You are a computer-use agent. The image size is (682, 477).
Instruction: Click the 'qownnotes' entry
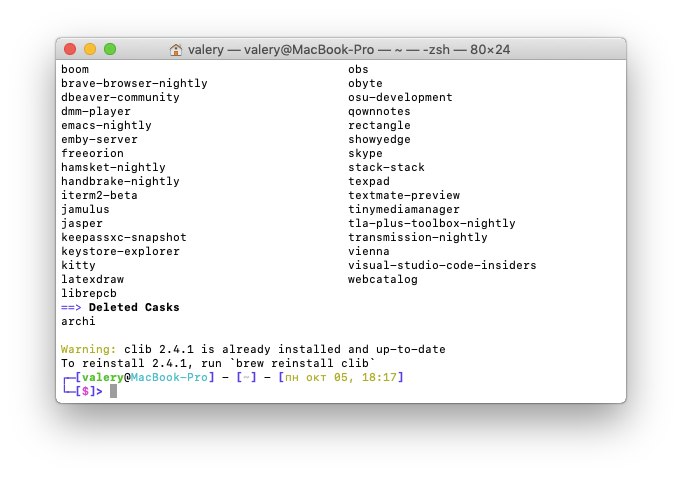tap(379, 111)
